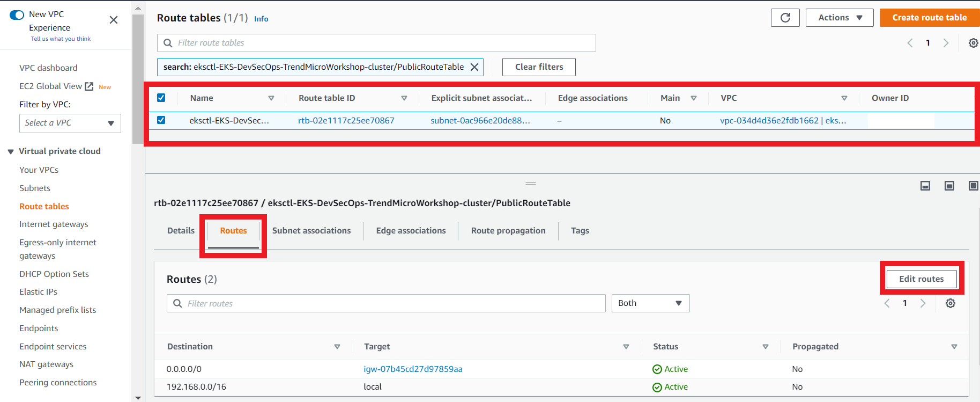Open Elastic IPs page

point(38,291)
